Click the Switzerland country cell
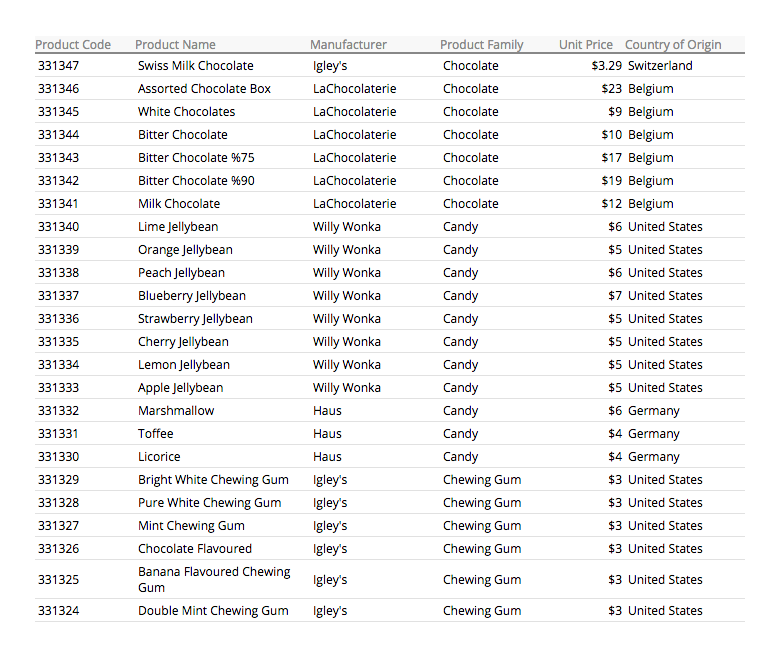The height and width of the screenshot is (663, 760). pos(660,65)
